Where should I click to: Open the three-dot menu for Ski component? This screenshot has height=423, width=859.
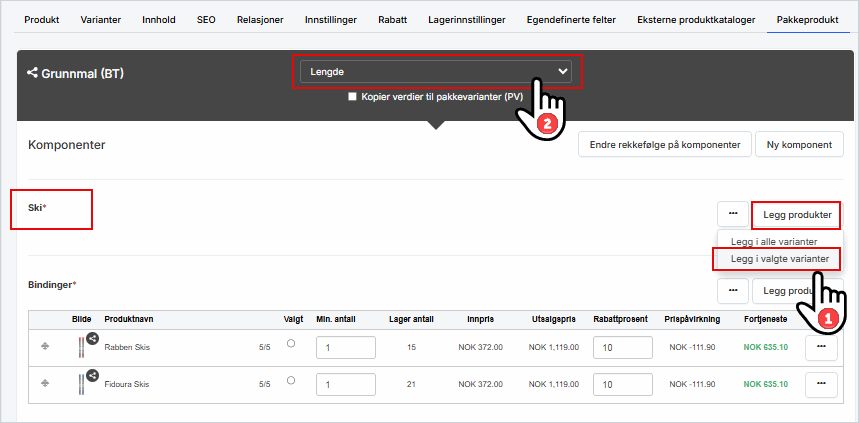coord(733,214)
